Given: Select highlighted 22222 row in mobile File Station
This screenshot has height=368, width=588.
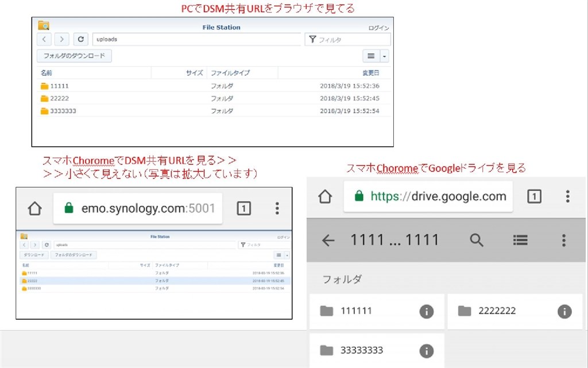Looking at the screenshot, I should pyautogui.click(x=155, y=281).
